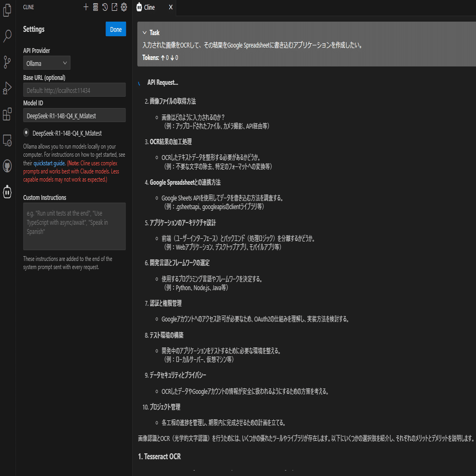Click the Done button in Settings

[x=116, y=29]
